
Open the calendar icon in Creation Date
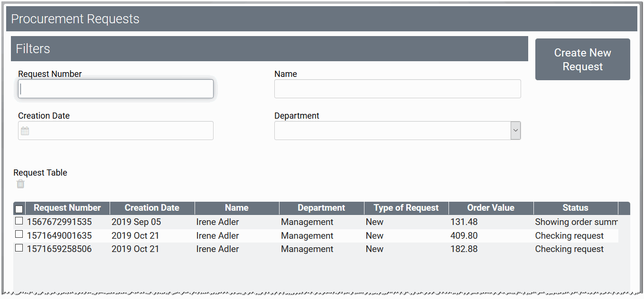[x=25, y=131]
